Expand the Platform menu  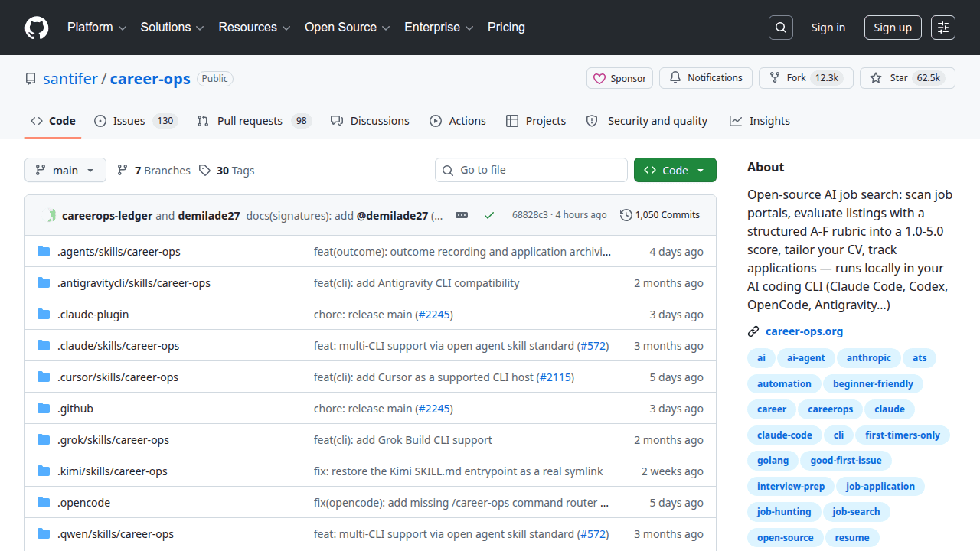coord(96,28)
